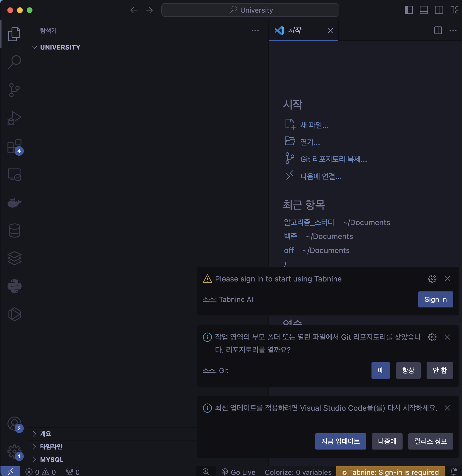462x476 pixels.
Task: Open Explorer panel more actions ellipsis
Action: 255,31
